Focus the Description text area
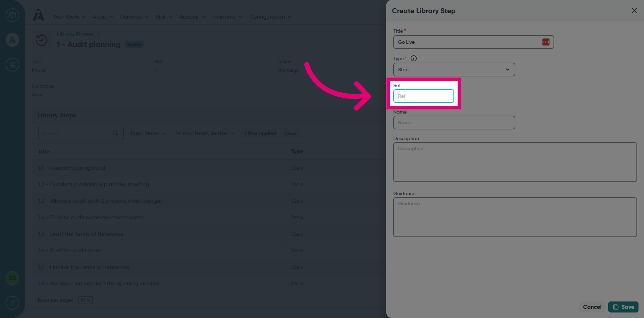 [515, 162]
